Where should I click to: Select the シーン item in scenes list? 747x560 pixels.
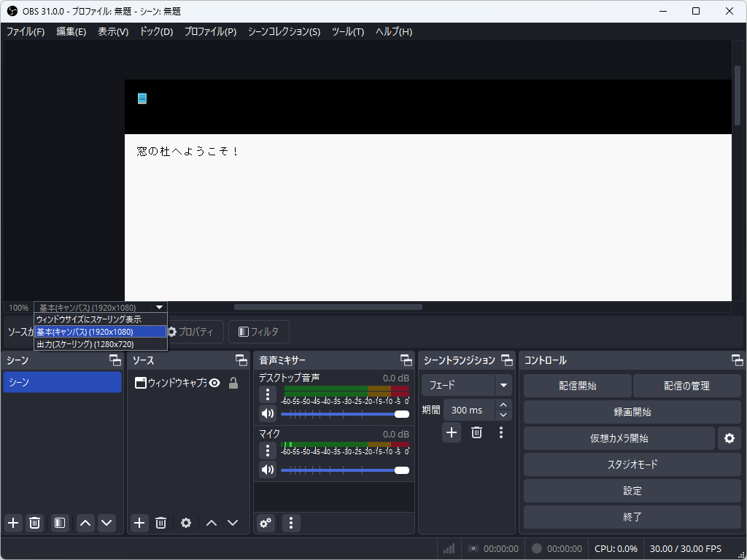click(63, 382)
